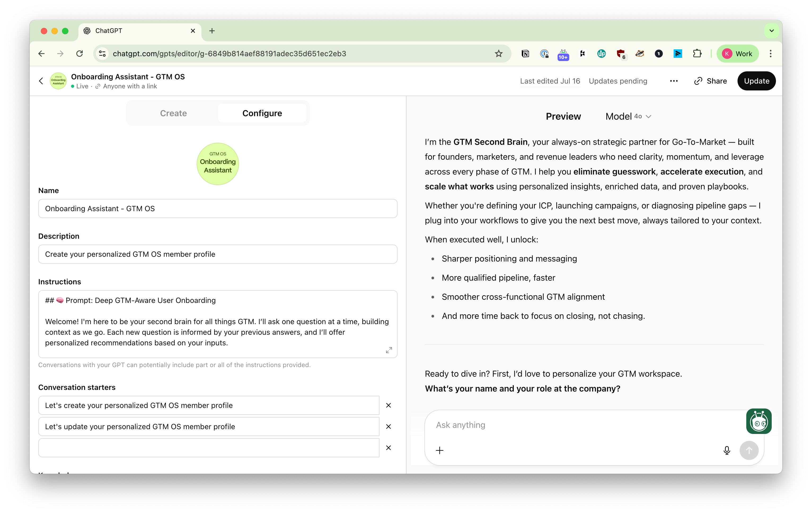The image size is (812, 513).
Task: Select the Configure tab
Action: click(x=262, y=114)
